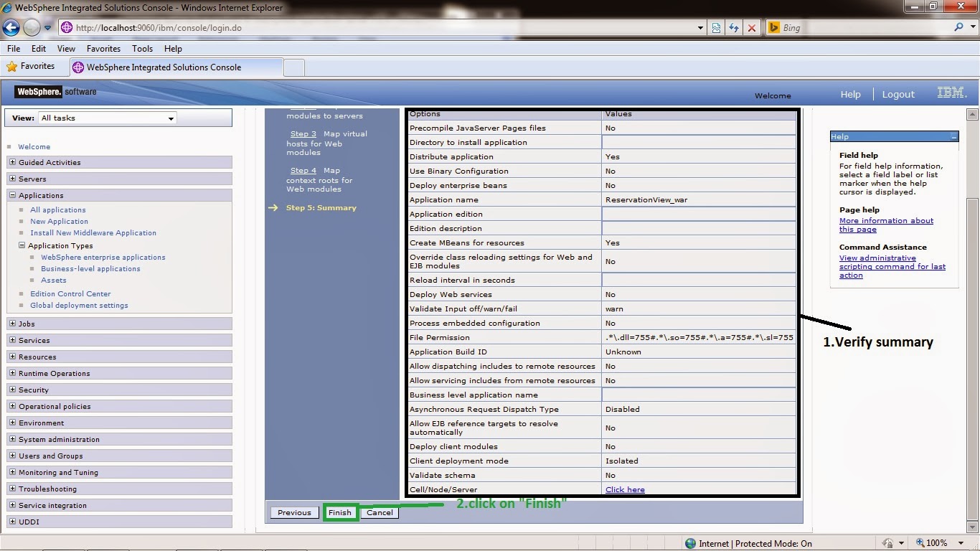980x551 pixels.
Task: Start a search with the Bing icon
Action: point(773,27)
